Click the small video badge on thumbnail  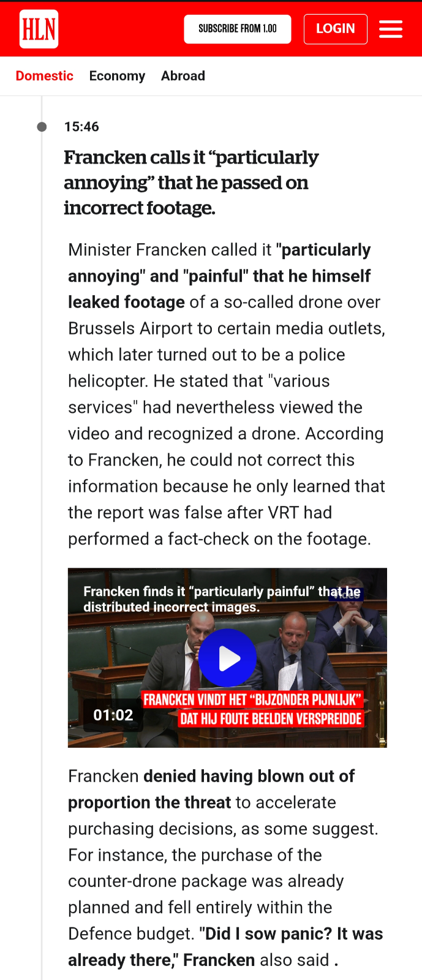click(347, 594)
